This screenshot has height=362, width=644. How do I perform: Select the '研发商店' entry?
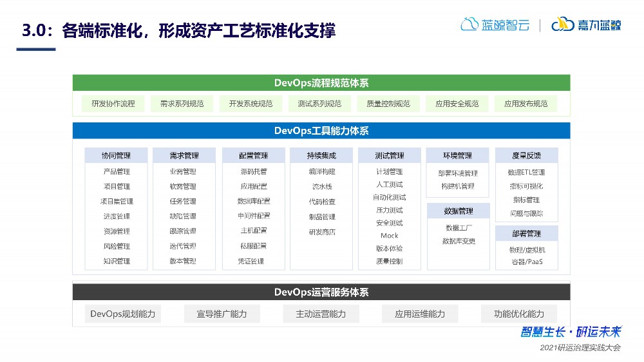322,232
